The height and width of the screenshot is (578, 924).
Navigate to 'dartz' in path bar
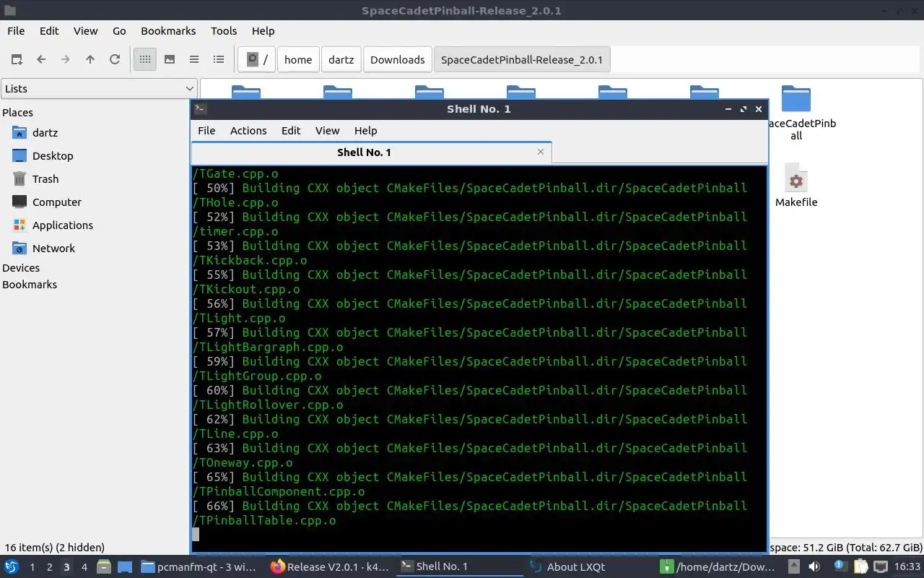341,59
